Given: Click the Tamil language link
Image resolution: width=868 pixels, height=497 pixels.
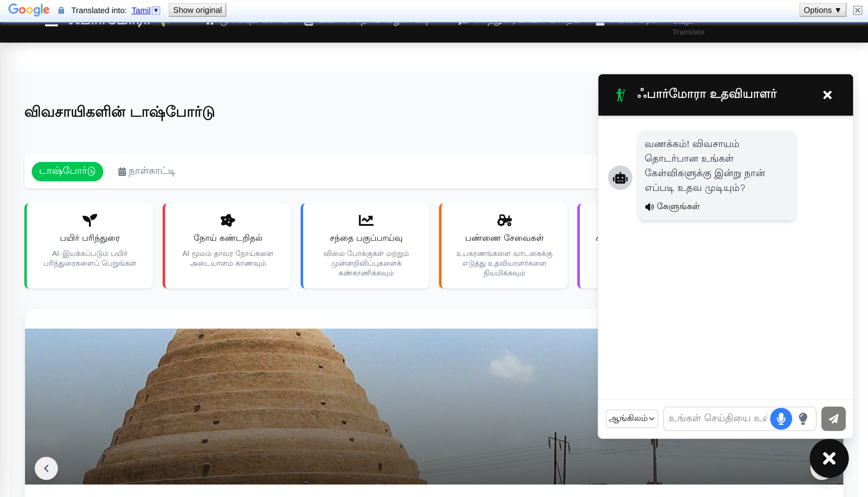Looking at the screenshot, I should 141,11.
